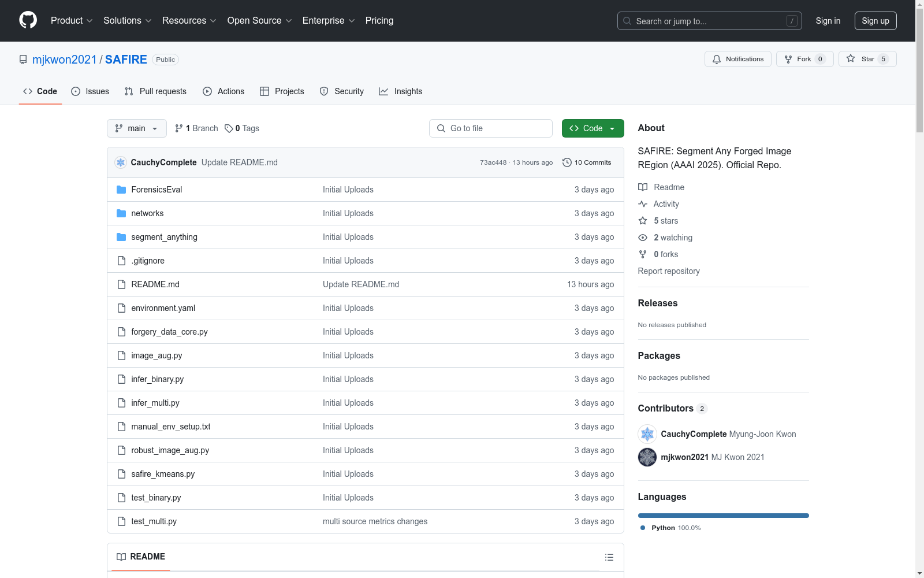Screen dimensions: 924x578
Task: Click the commit history clock icon
Action: pyautogui.click(x=567, y=162)
